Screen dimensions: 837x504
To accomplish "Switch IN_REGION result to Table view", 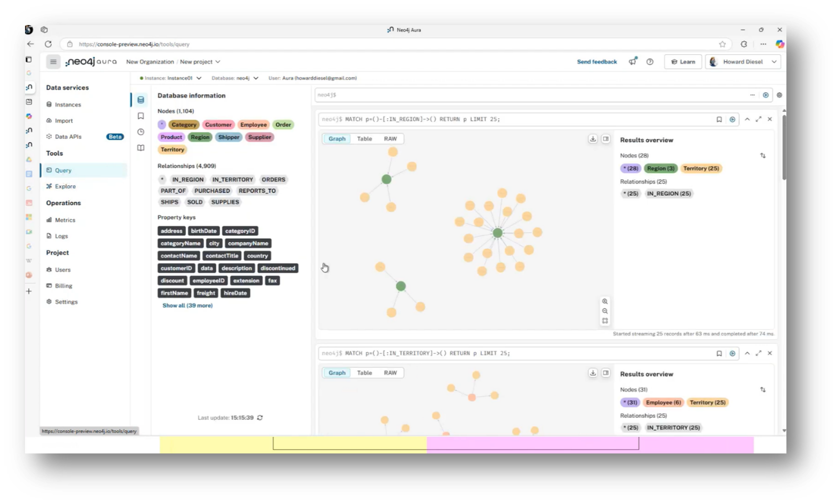I will click(364, 139).
